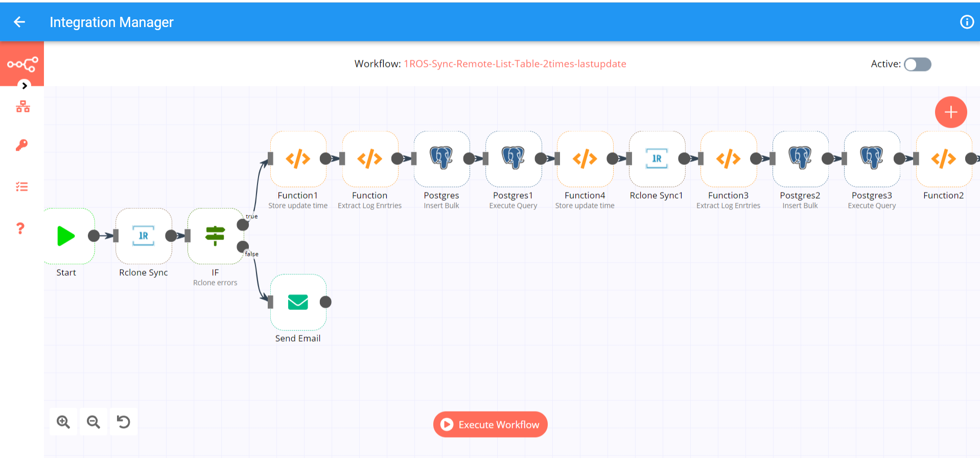Click the 'Store update time' label under Function1
This screenshot has width=980, height=458.
tap(298, 206)
